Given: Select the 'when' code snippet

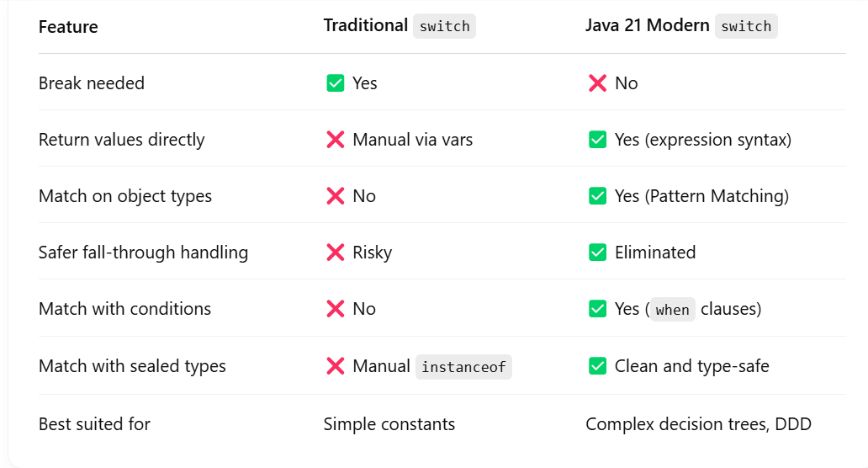Looking at the screenshot, I should 672,310.
